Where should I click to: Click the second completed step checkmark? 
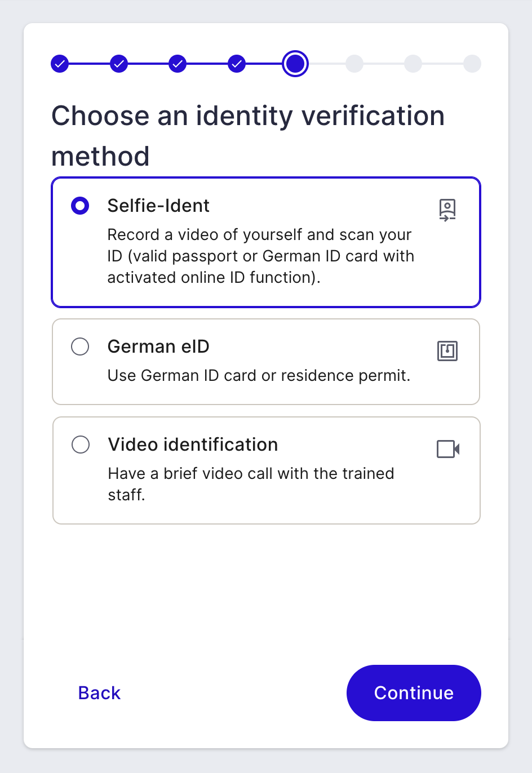(x=119, y=64)
